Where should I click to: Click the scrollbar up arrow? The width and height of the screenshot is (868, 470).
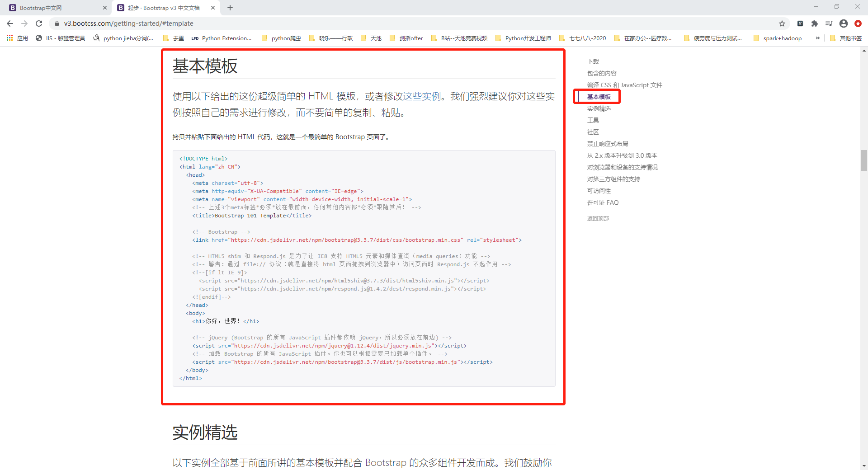(x=864, y=51)
